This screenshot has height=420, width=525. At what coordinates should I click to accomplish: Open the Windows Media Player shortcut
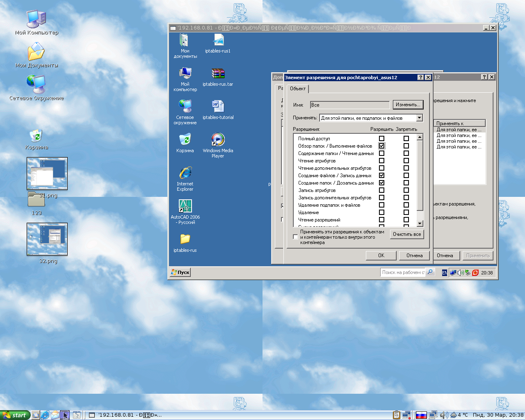pos(218,140)
